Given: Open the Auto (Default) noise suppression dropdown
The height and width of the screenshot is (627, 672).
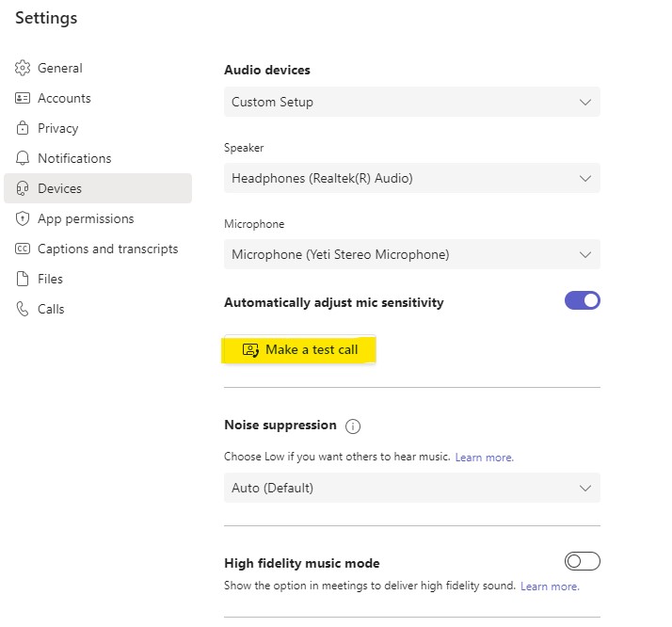Looking at the screenshot, I should 412,488.
